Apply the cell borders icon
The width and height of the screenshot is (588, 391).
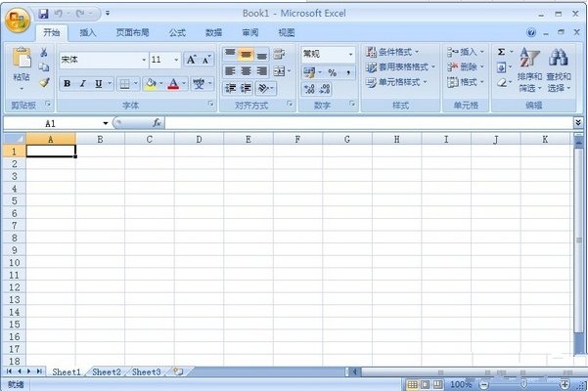124,83
